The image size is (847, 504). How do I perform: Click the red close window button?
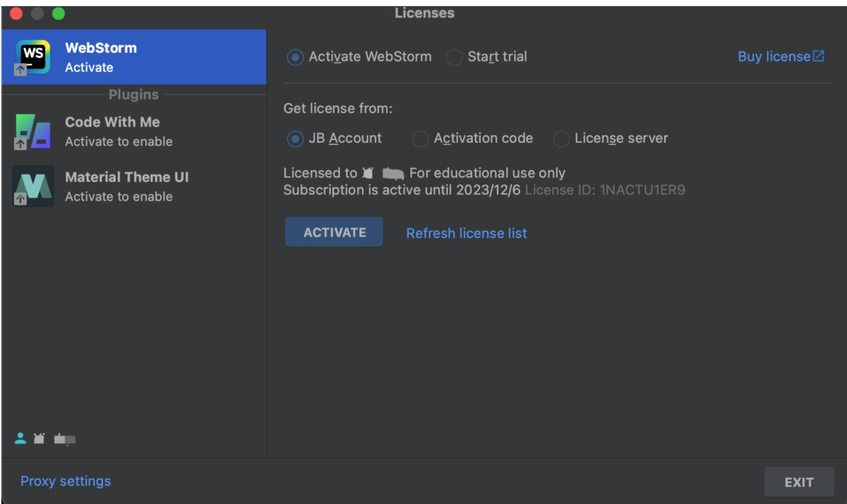16,13
